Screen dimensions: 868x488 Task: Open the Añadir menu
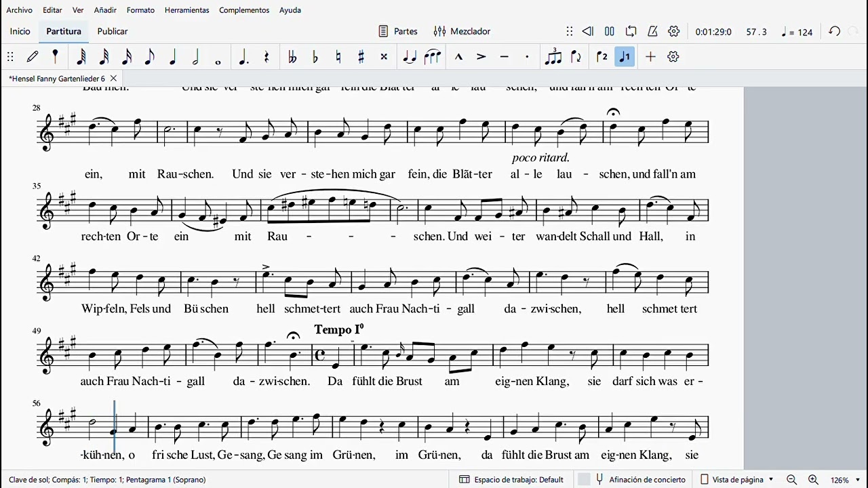point(105,10)
